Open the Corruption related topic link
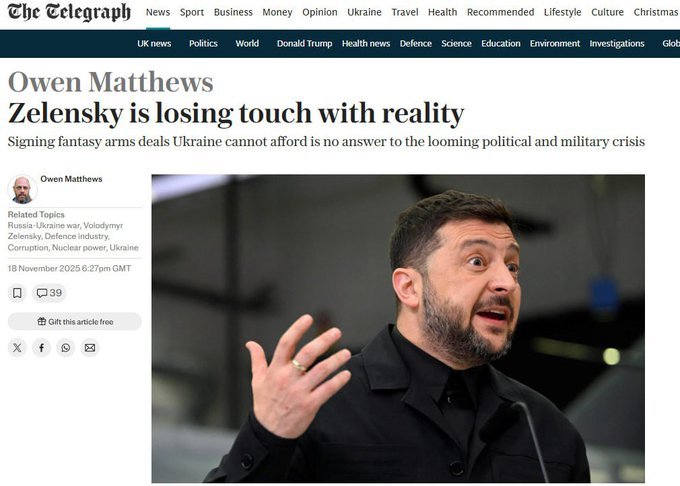The width and height of the screenshot is (680, 486). [x=28, y=248]
